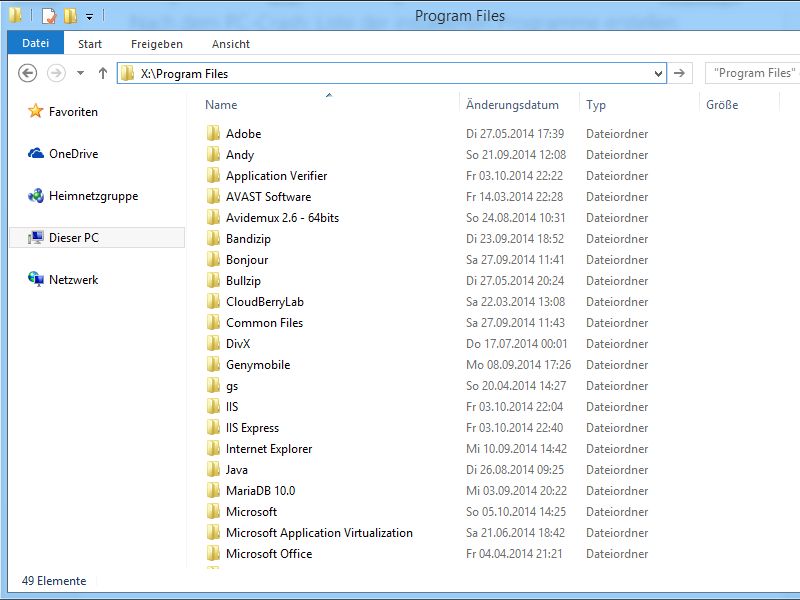Select the Application Verifier folder icon

213,175
